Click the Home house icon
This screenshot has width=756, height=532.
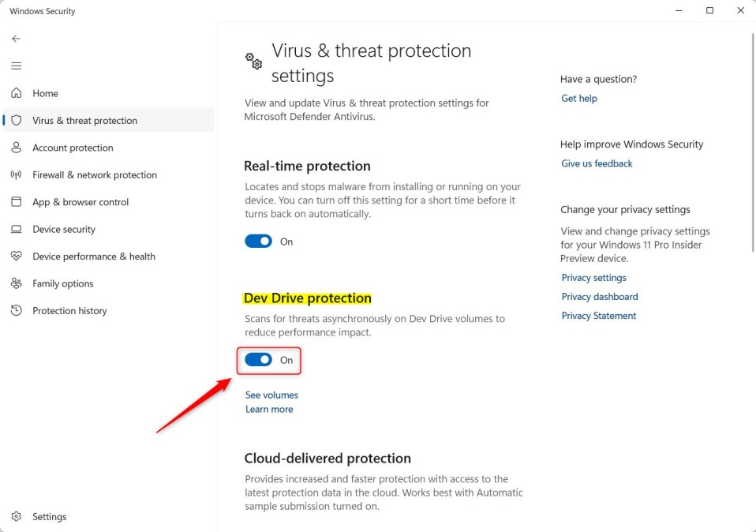click(x=17, y=93)
